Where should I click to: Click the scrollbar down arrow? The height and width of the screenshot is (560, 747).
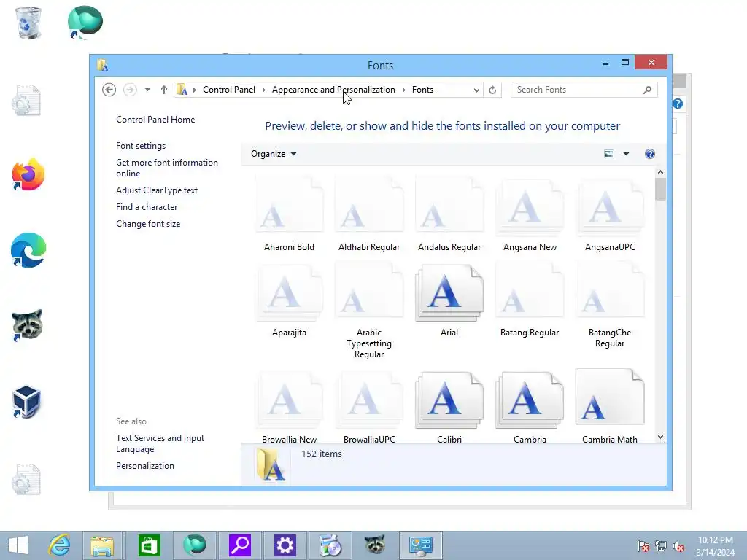[x=660, y=437]
